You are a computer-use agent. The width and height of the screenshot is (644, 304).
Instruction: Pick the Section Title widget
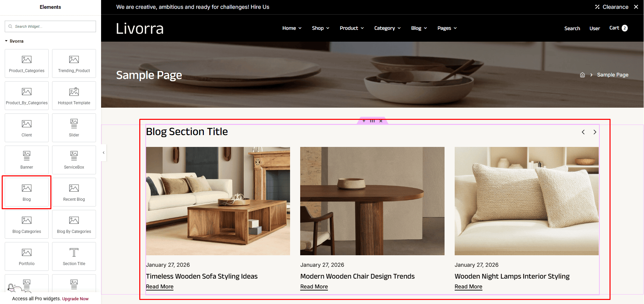pyautogui.click(x=74, y=256)
